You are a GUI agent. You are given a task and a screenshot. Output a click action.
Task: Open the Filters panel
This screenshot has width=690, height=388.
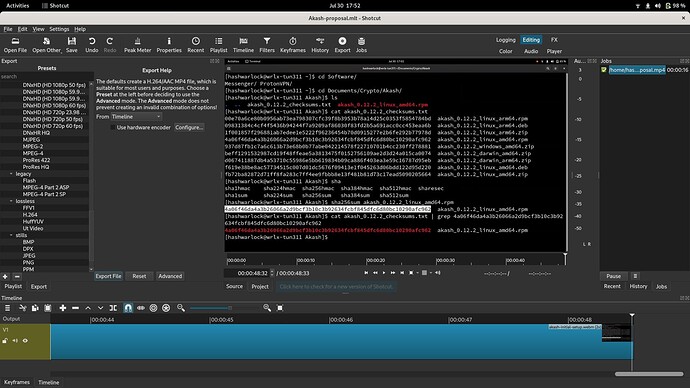tap(267, 45)
